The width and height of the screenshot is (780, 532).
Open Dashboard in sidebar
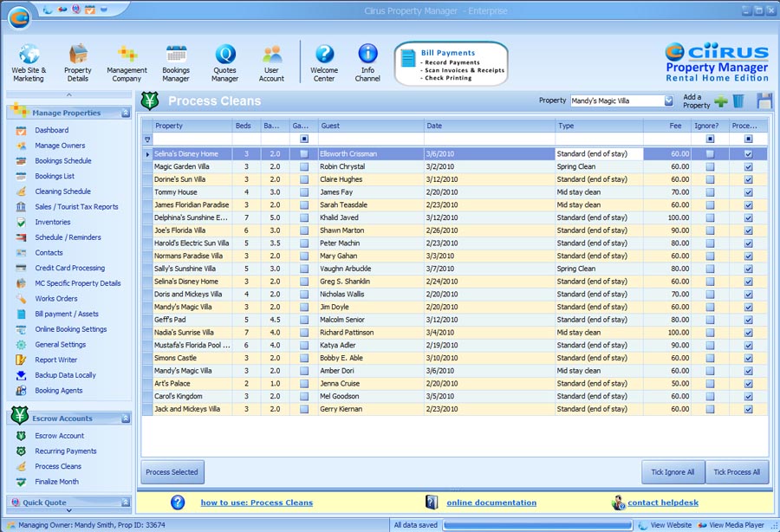coord(52,130)
